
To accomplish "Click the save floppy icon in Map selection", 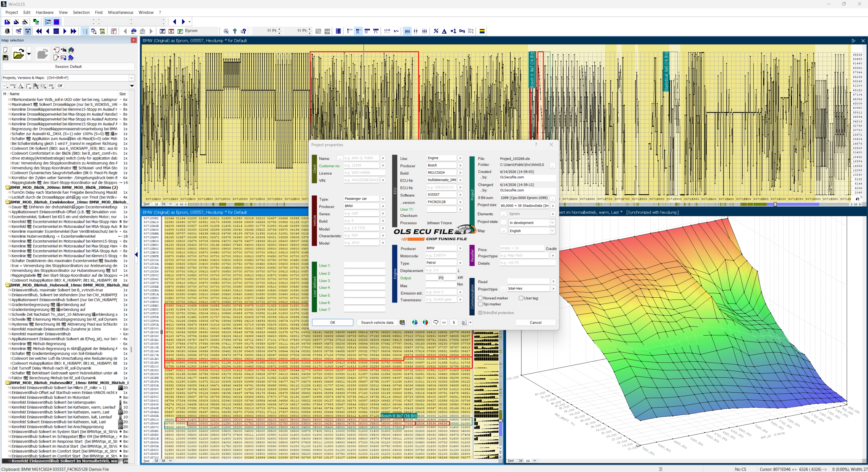I will [x=5, y=58].
